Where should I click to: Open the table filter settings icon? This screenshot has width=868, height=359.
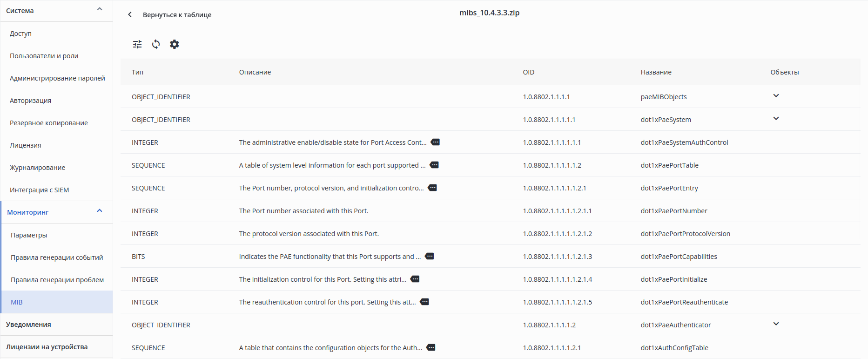point(137,44)
